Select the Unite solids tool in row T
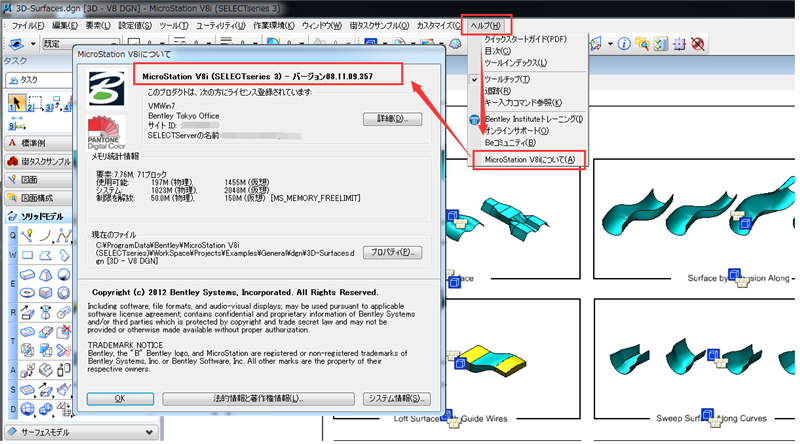The image size is (800, 444). click(27, 351)
